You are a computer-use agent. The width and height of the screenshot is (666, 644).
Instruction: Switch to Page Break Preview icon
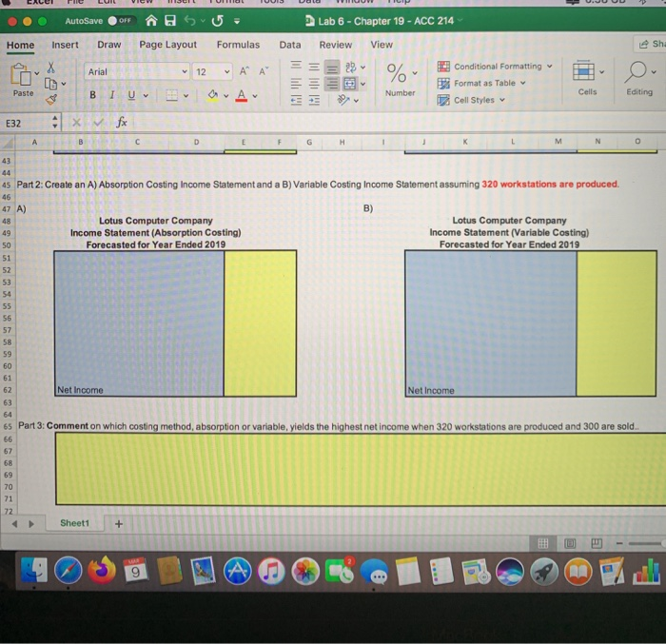point(597,543)
